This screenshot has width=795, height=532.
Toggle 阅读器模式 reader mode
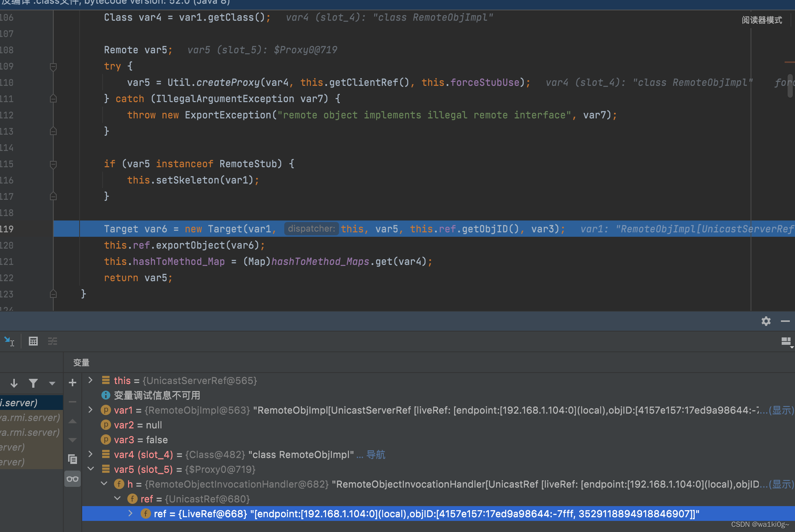(762, 20)
